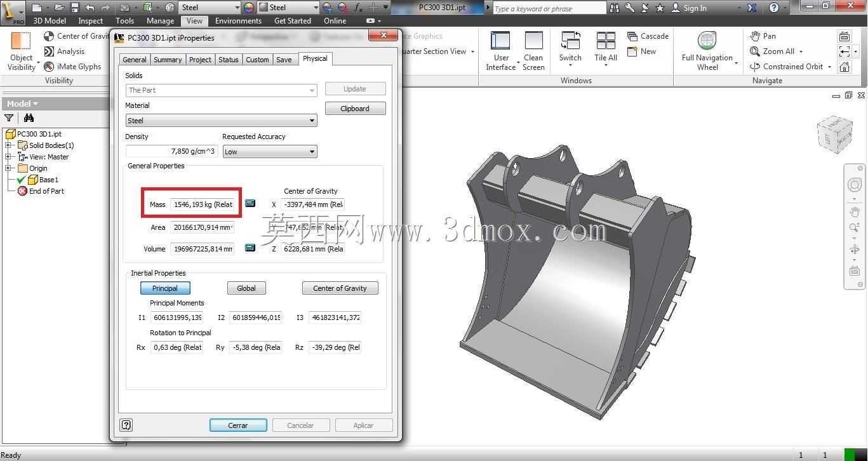Click the Pan hand icon in navigation bar
Viewport: 868px width, 461px height.
pyautogui.click(x=855, y=212)
